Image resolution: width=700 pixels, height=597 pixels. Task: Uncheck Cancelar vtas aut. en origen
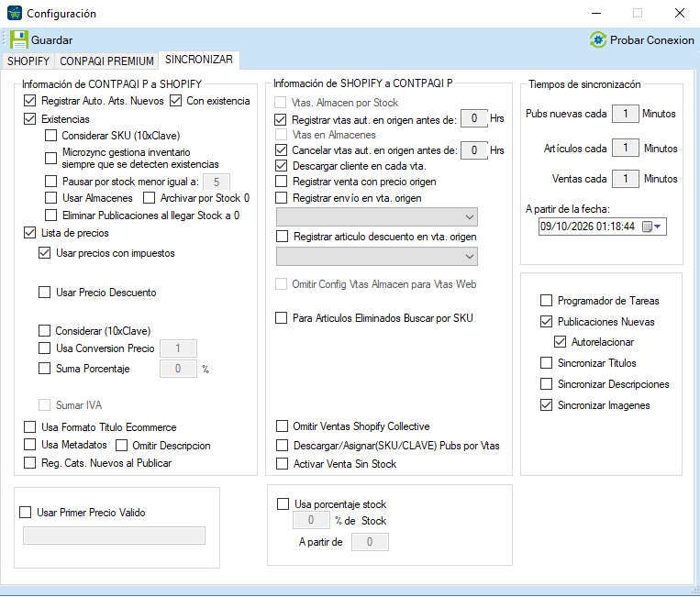coord(282,149)
